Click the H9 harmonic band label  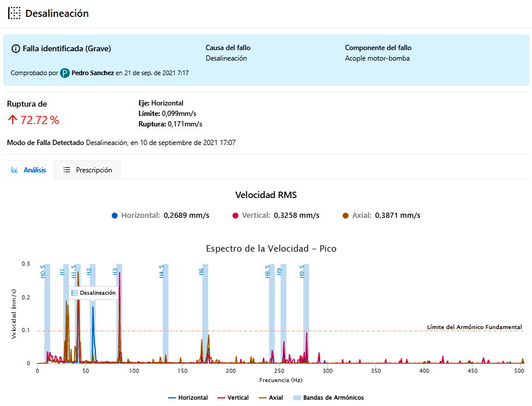pyautogui.click(x=279, y=272)
